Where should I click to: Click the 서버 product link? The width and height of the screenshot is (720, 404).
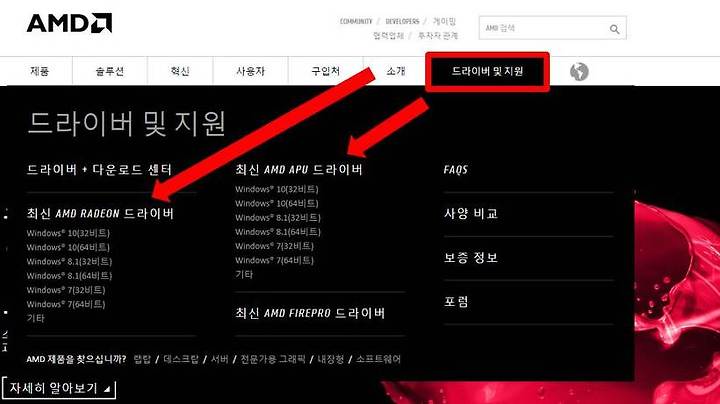(x=219, y=359)
